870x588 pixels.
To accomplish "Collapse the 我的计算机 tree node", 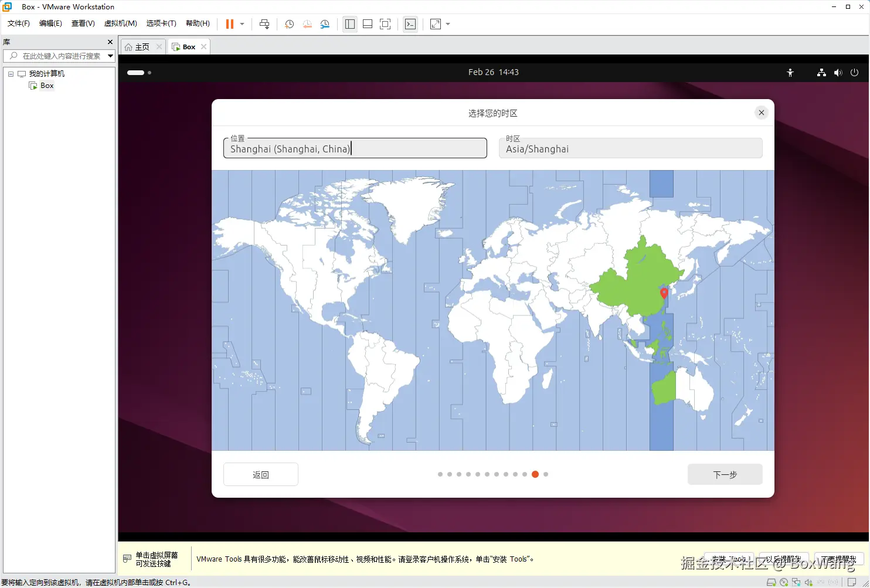I will (x=11, y=74).
